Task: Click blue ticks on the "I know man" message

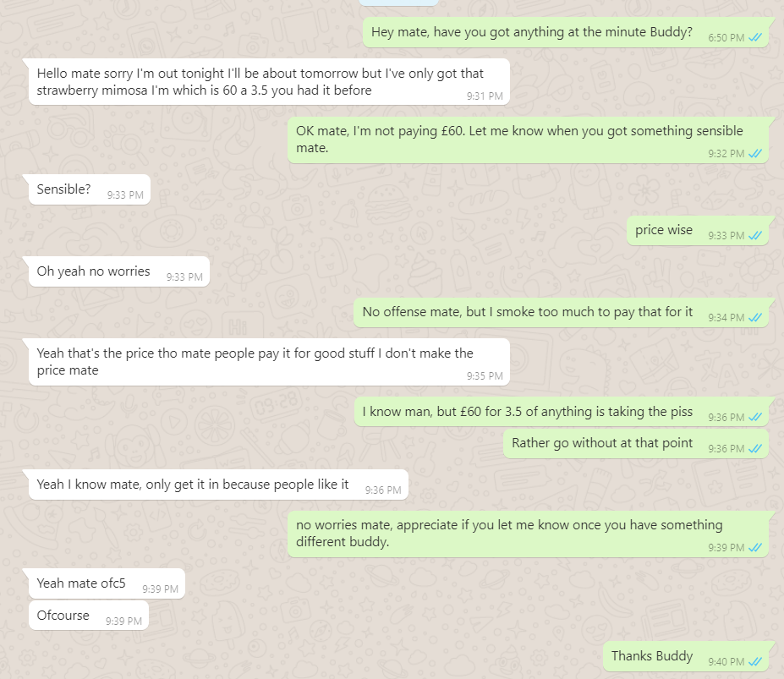Action: 755,417
